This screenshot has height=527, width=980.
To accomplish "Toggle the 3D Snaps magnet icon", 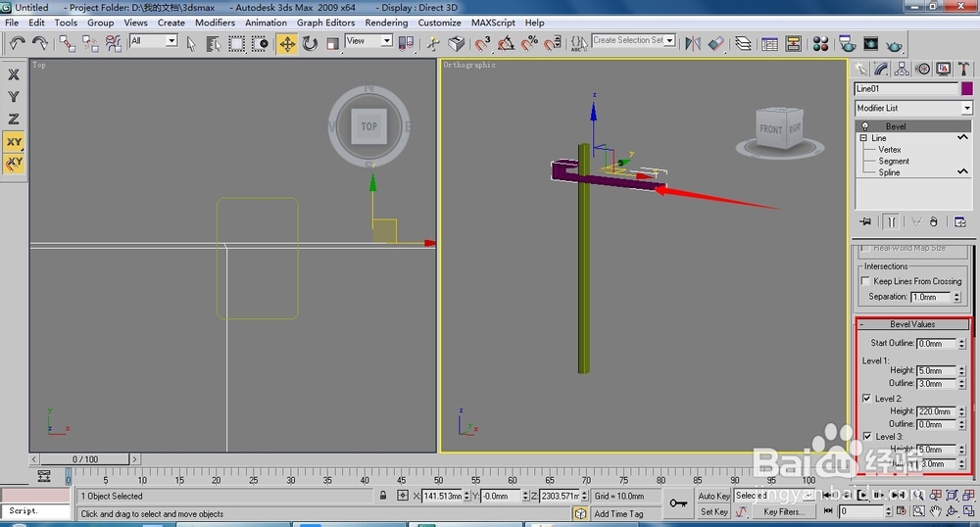I will pos(482,43).
